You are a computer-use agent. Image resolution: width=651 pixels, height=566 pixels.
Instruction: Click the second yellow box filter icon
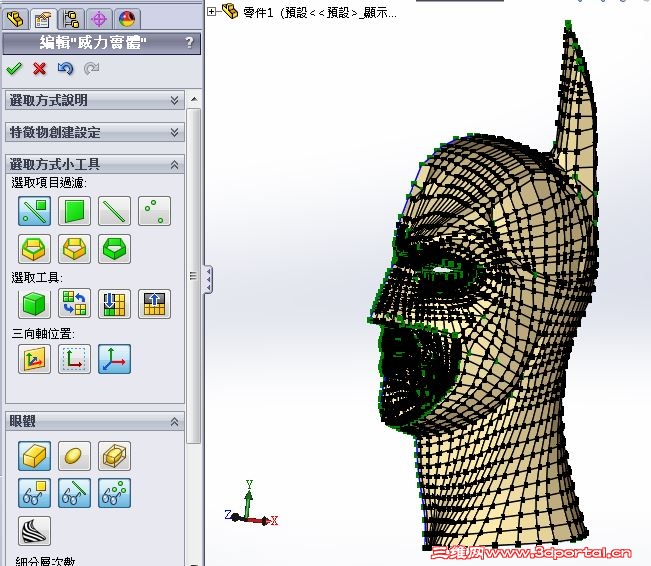[74, 249]
